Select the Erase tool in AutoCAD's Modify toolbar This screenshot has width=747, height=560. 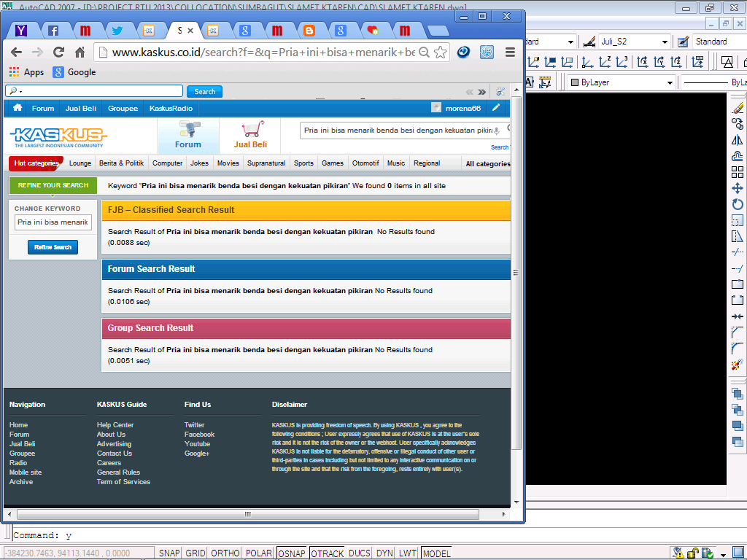(x=738, y=108)
